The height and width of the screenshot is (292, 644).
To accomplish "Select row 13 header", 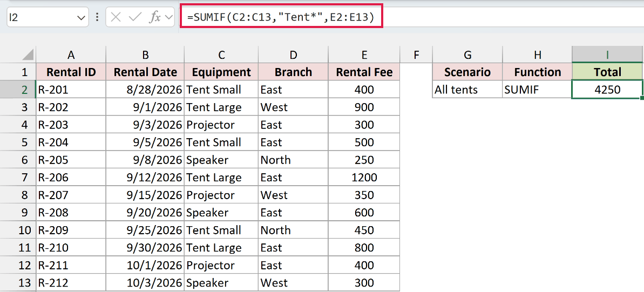I will tap(18, 282).
